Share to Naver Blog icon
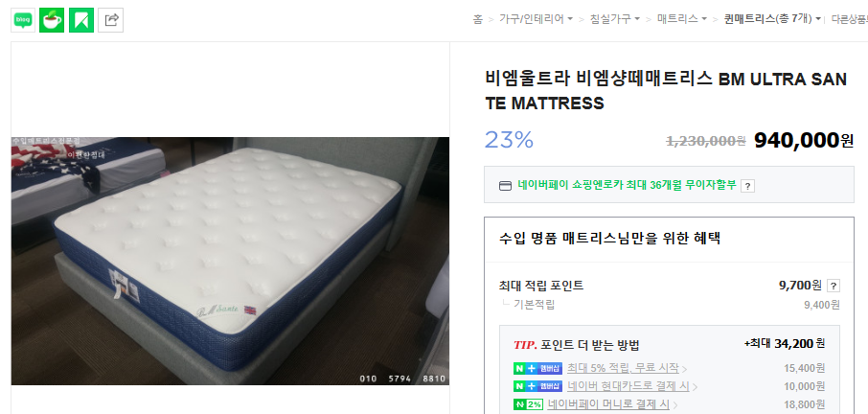The height and width of the screenshot is (414, 868). pos(23,20)
